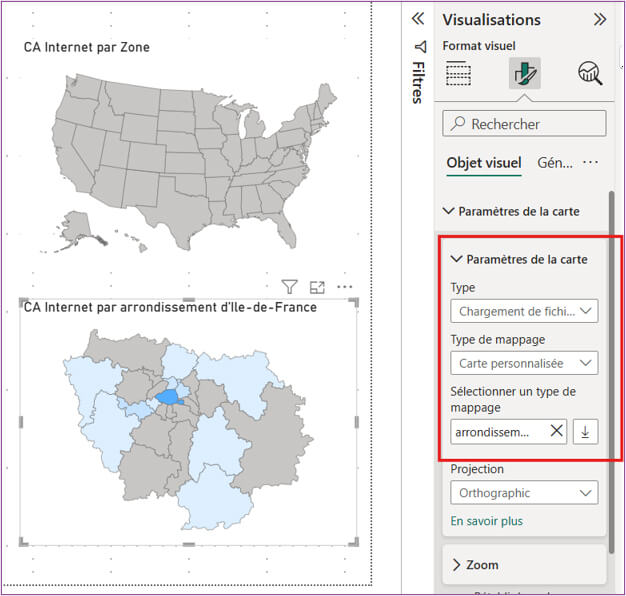Image resolution: width=626 pixels, height=596 pixels.
Task: Click Alaska on the US map
Action: tap(77, 228)
